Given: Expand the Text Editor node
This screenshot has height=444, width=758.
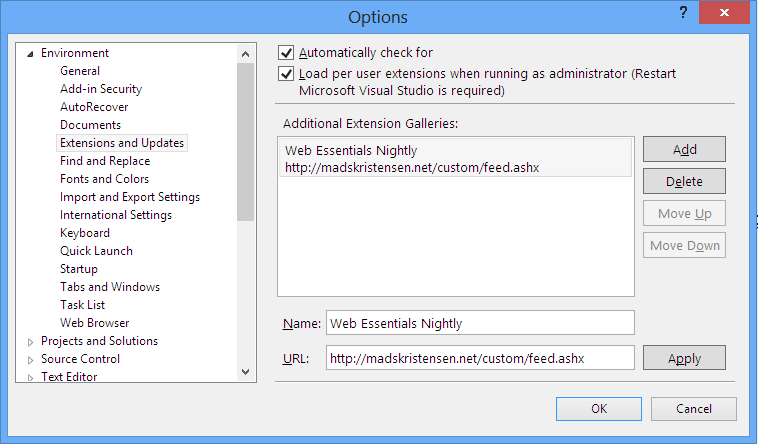Looking at the screenshot, I should pyautogui.click(x=30, y=377).
